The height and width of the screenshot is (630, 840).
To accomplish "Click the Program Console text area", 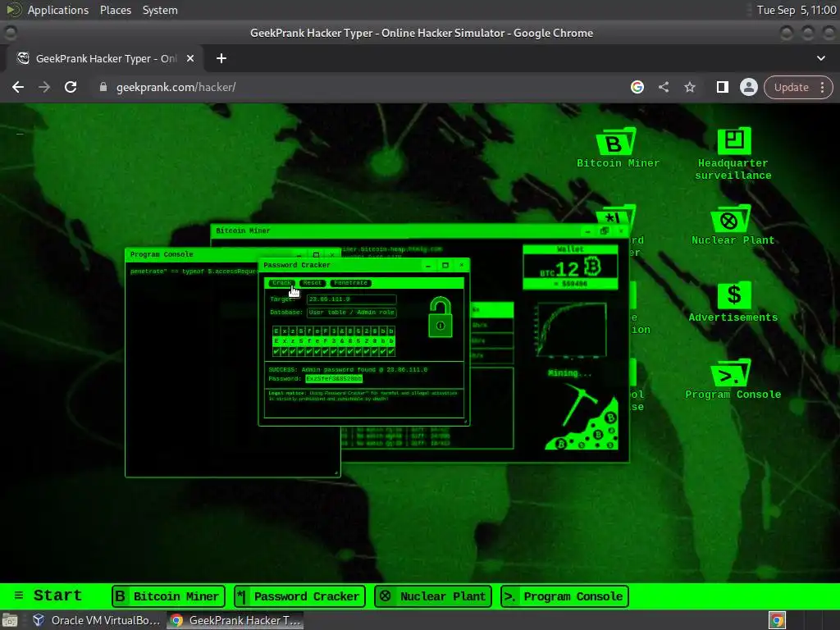I will coord(232,370).
